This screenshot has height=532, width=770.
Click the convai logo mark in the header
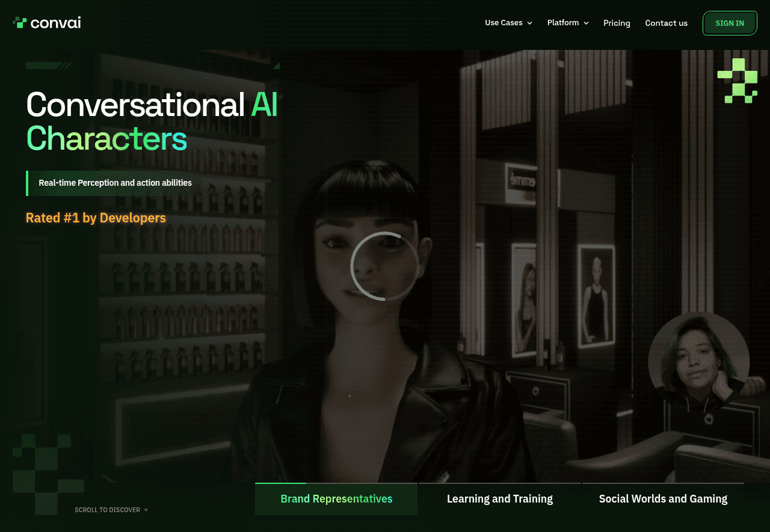pos(20,23)
